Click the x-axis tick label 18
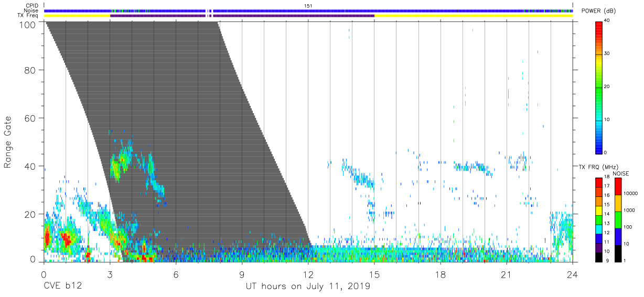This screenshot has width=644, height=297. point(441,275)
